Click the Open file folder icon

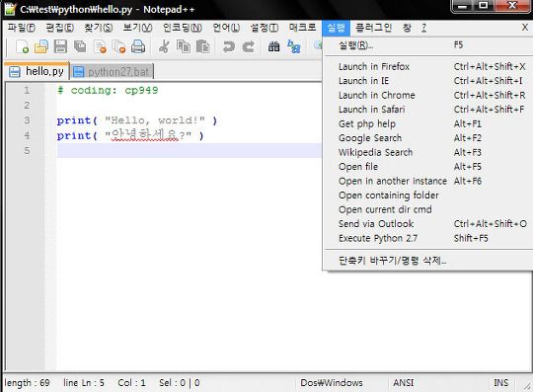41,46
